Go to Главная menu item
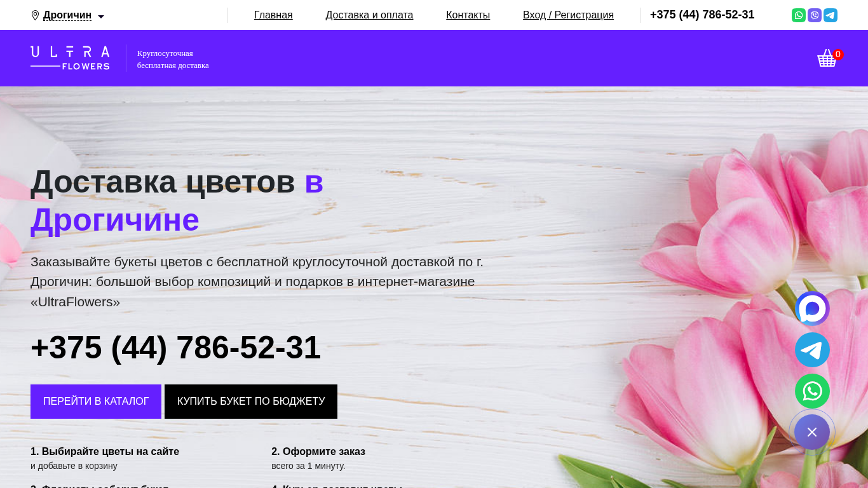Screen dimensions: 868x488 click(273, 15)
